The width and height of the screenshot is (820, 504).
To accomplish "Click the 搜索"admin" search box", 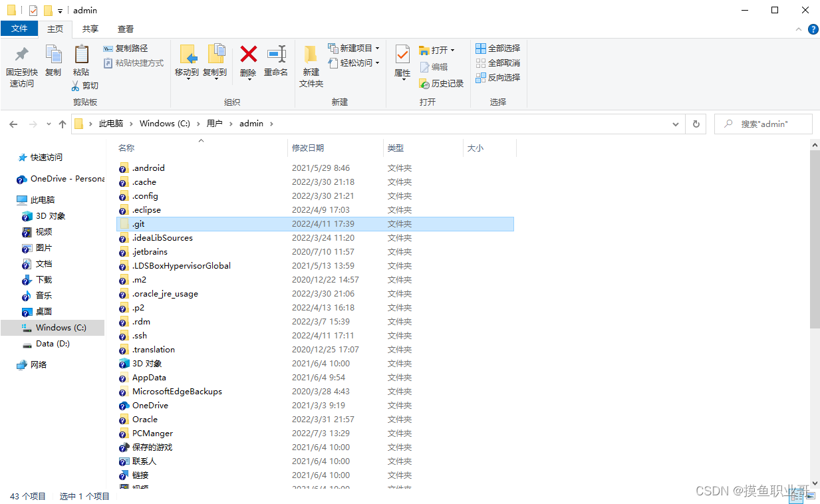I will [763, 124].
